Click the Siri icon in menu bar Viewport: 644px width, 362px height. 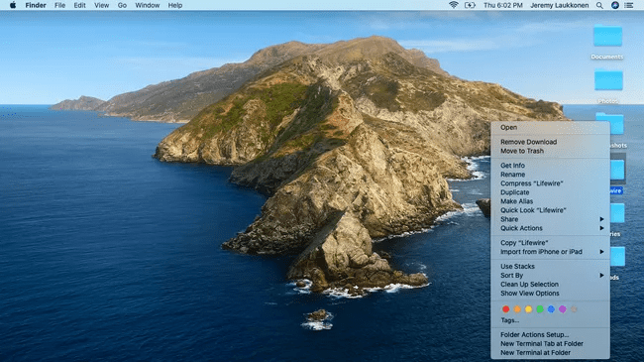615,5
